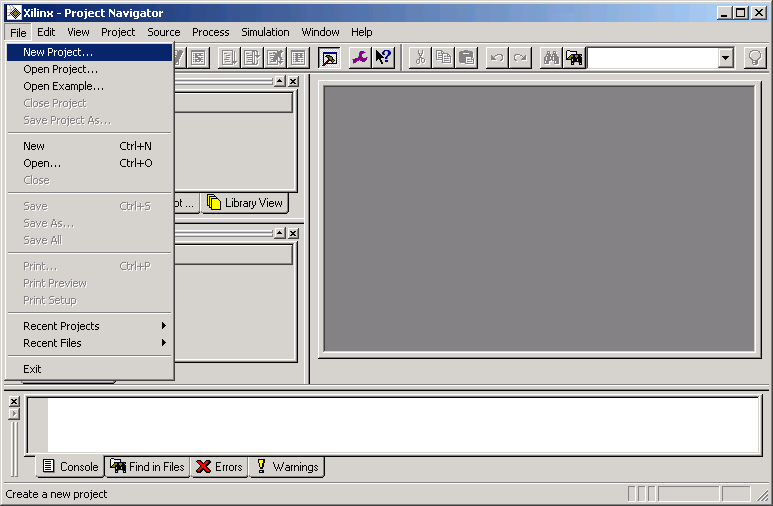Select Open Example menu entry
The image size is (773, 506).
(x=89, y=86)
